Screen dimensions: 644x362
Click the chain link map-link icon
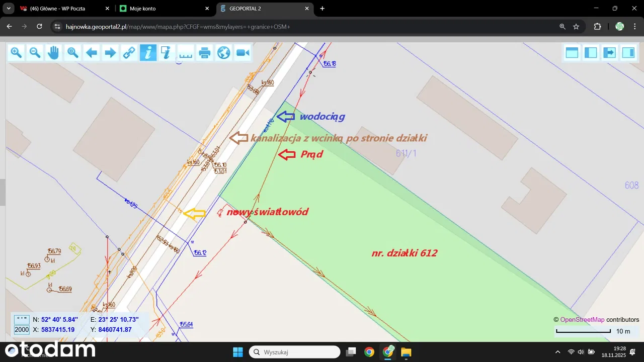click(129, 52)
